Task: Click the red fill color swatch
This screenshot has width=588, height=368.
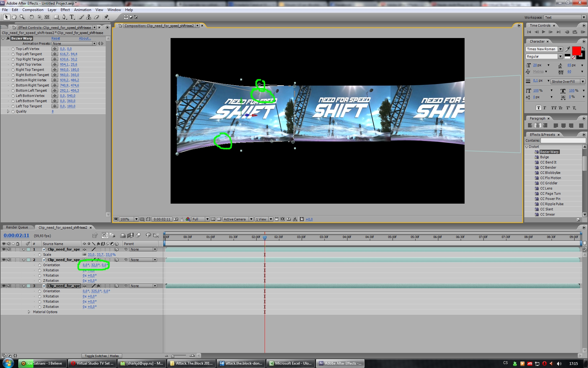Action: 576,51
